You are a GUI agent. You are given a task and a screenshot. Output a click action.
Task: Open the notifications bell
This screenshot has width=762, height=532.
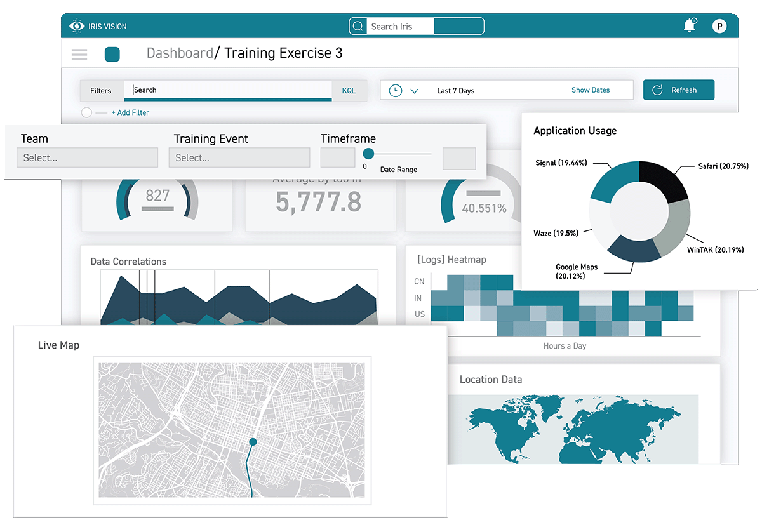pos(689,25)
